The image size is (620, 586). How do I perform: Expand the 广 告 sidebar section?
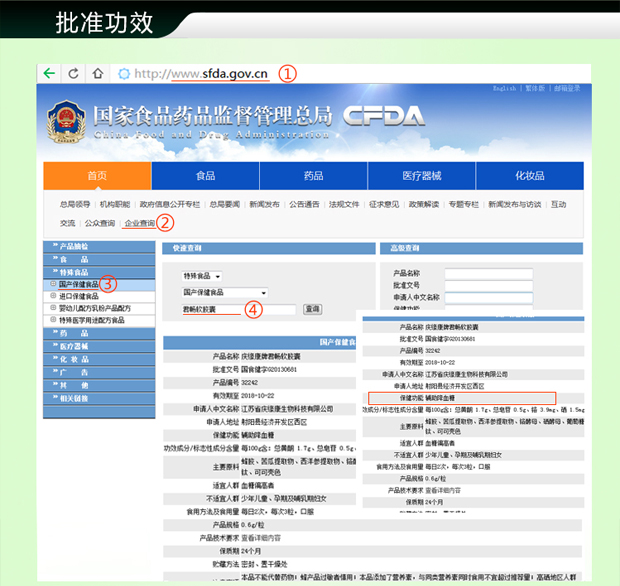99,372
